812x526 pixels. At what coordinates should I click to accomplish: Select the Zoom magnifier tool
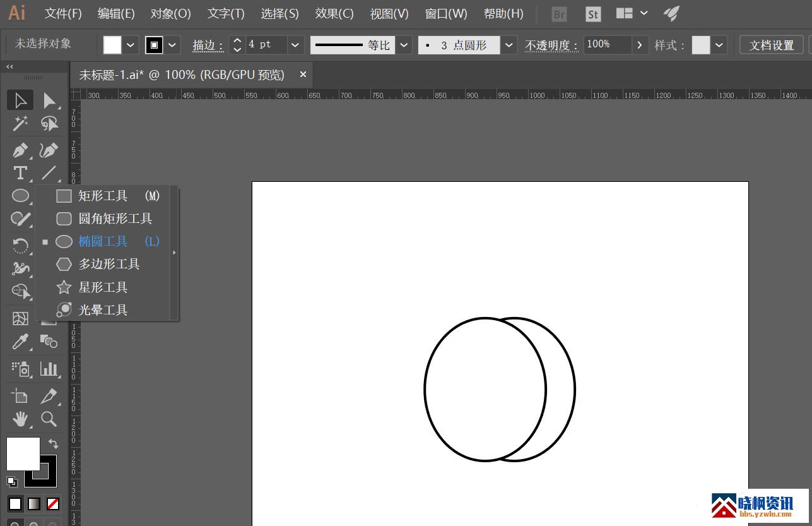[49, 419]
